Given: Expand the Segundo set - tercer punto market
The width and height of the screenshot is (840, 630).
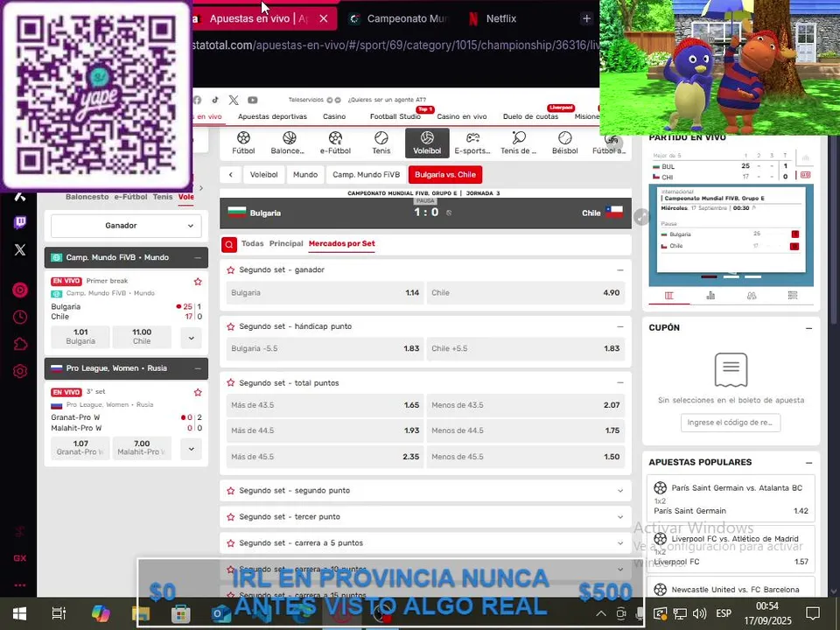Looking at the screenshot, I should point(620,517).
